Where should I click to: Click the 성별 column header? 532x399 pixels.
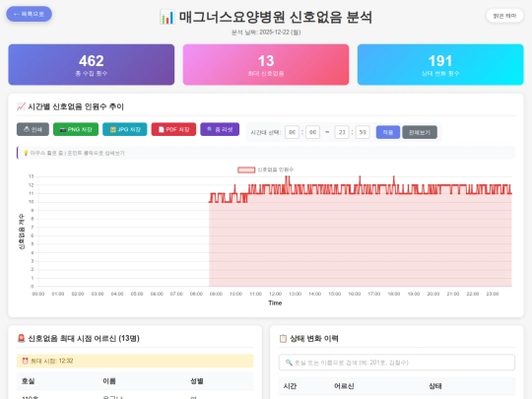196,381
